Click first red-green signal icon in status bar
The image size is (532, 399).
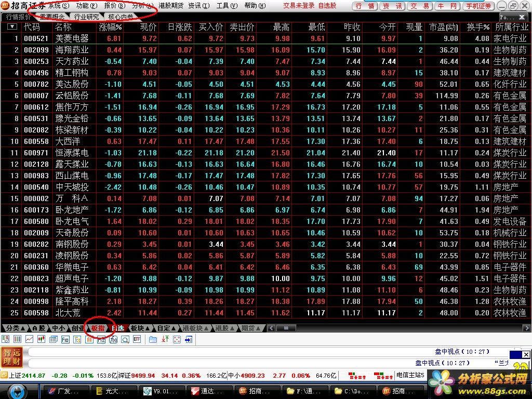(x=357, y=376)
